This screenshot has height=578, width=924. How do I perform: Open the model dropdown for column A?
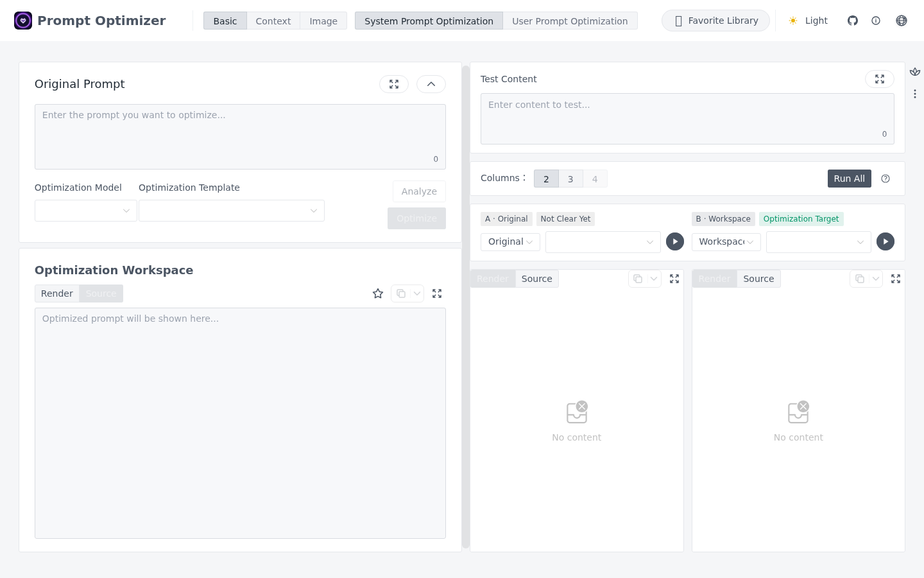pyautogui.click(x=603, y=241)
